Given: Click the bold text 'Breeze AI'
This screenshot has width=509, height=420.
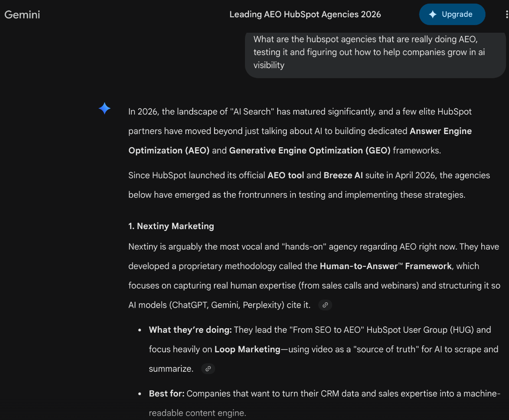Looking at the screenshot, I should [x=343, y=175].
